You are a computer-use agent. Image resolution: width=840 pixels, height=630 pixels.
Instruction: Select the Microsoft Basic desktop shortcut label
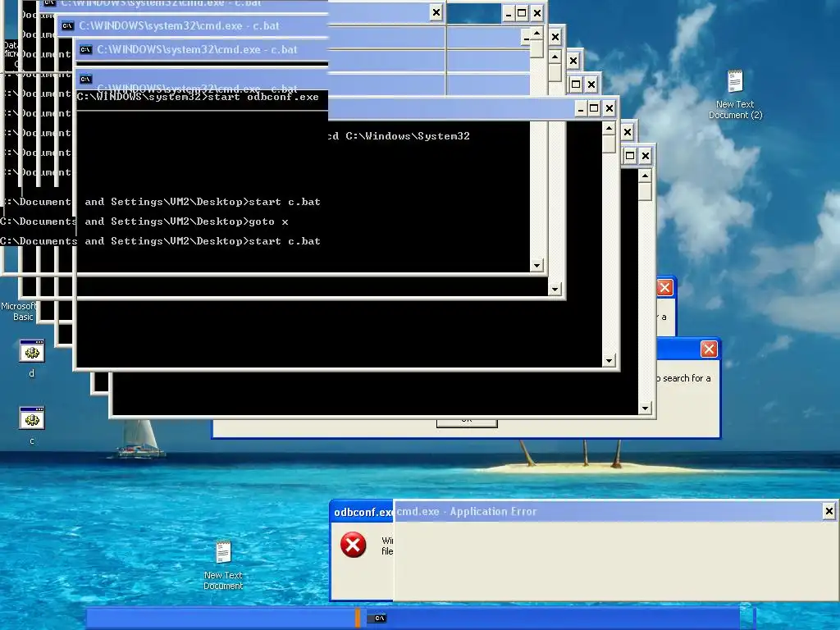(x=18, y=311)
